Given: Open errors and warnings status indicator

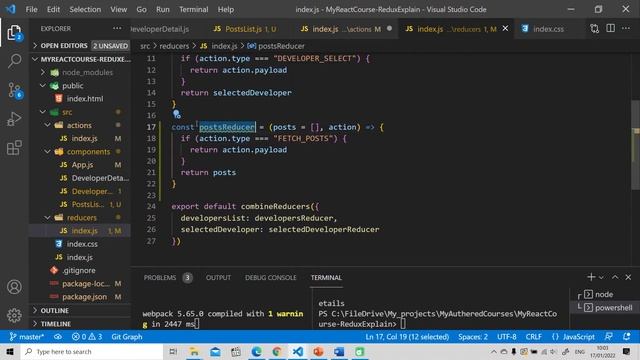Looking at the screenshot, I should tap(87, 337).
